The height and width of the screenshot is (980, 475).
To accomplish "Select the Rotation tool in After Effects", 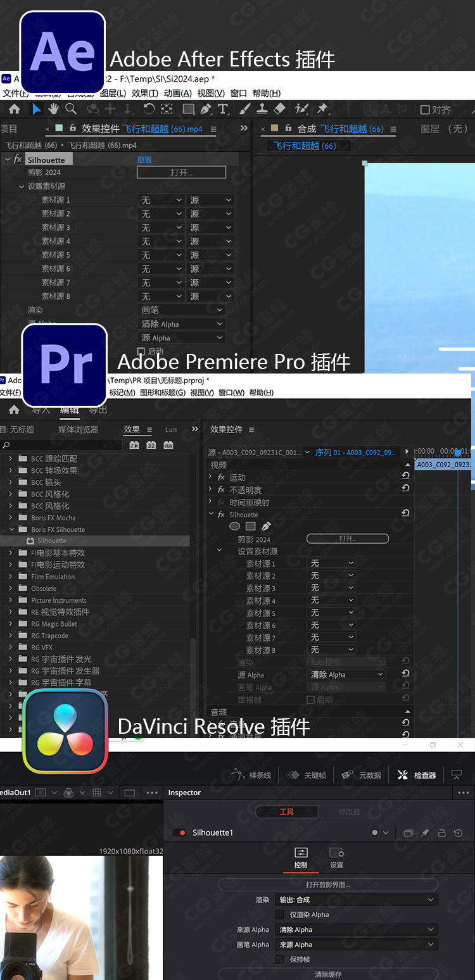I will coord(149,109).
